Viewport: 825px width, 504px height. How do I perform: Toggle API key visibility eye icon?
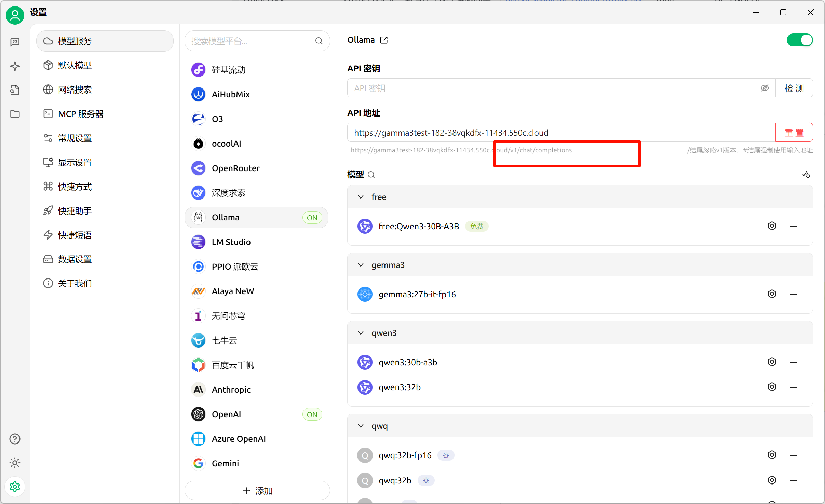tap(765, 88)
